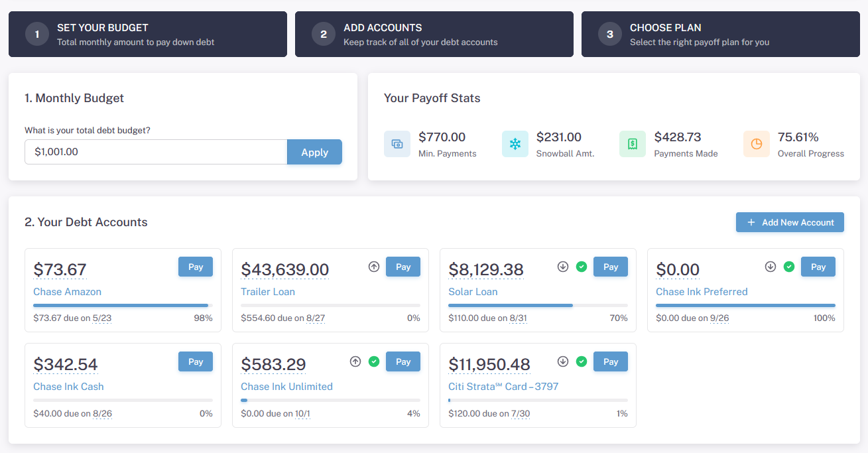Toggle the green checkmark on Citi Strata card
The image size is (868, 453).
[x=582, y=361]
